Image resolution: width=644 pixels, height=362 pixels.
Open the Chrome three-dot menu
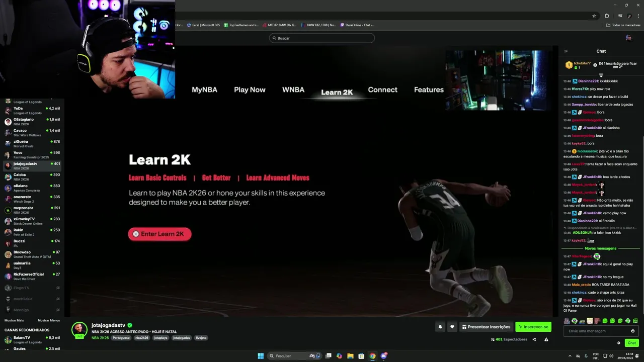(638, 16)
